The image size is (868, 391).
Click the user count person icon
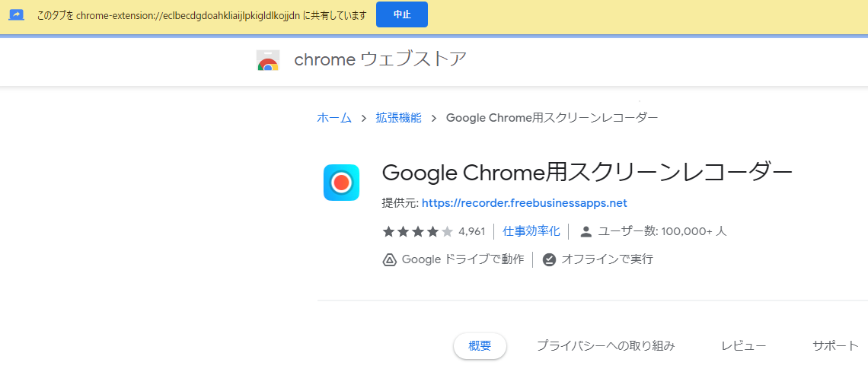(x=586, y=231)
